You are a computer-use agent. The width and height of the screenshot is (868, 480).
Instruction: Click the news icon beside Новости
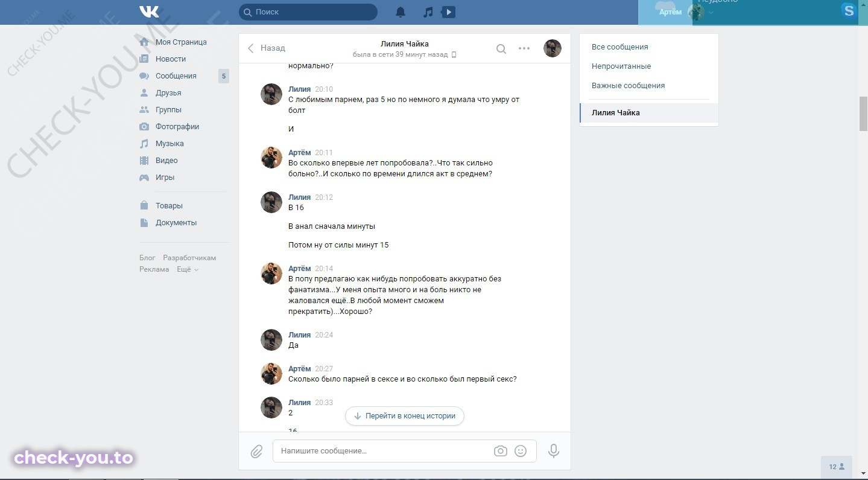144,59
